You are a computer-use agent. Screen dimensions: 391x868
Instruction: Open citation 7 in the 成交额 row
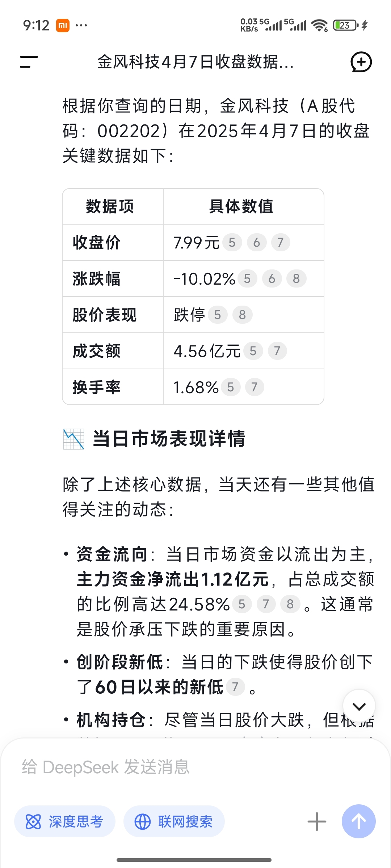[x=277, y=351]
